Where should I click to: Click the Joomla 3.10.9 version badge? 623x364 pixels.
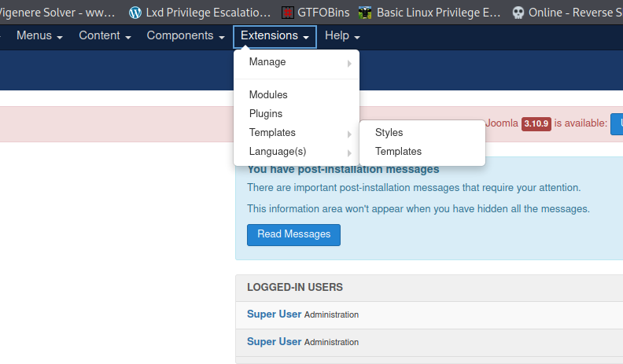coord(535,123)
